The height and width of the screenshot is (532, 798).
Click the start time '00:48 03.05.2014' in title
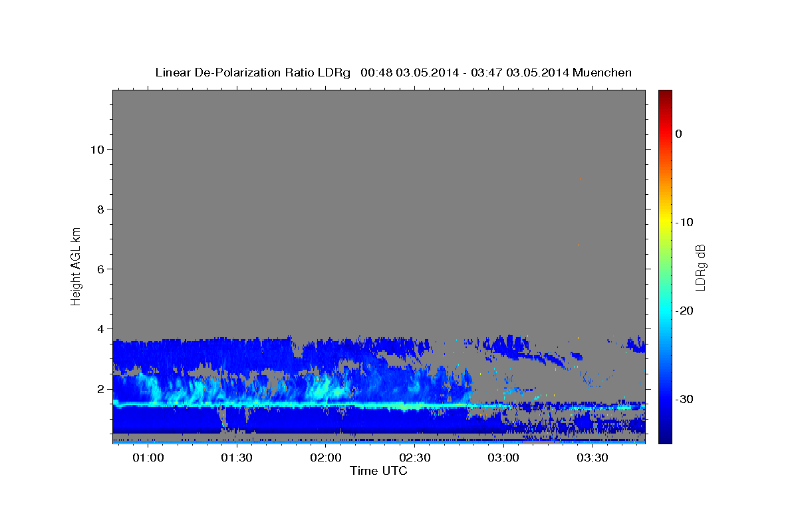(x=410, y=72)
